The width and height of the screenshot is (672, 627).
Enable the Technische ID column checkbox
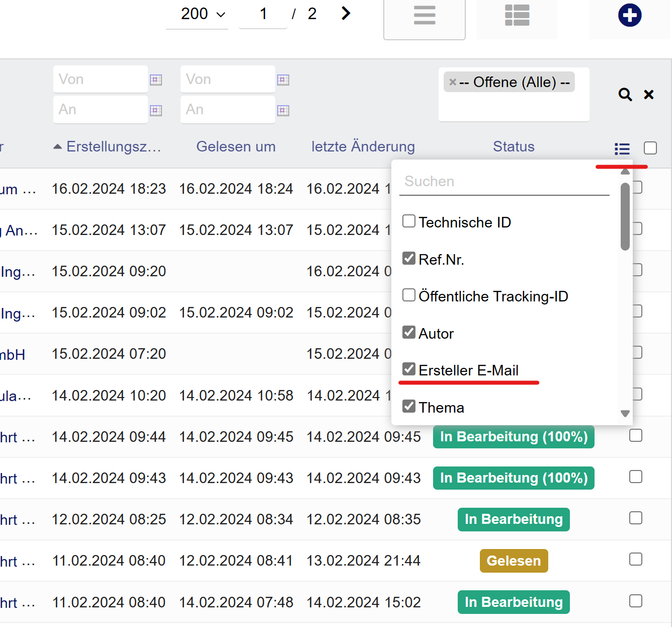click(x=409, y=221)
